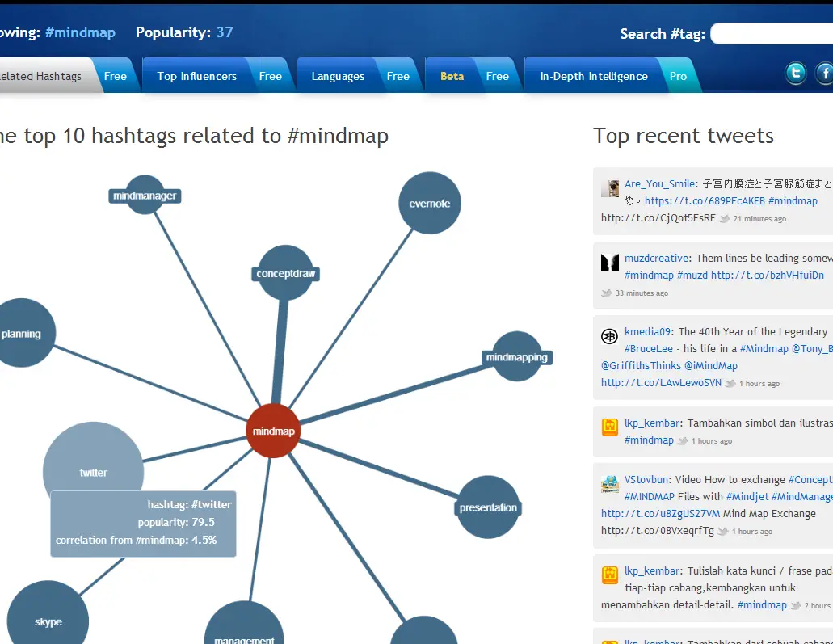Open the t.co/LAwLewoSVN link
The image size is (833, 644).
click(x=661, y=382)
